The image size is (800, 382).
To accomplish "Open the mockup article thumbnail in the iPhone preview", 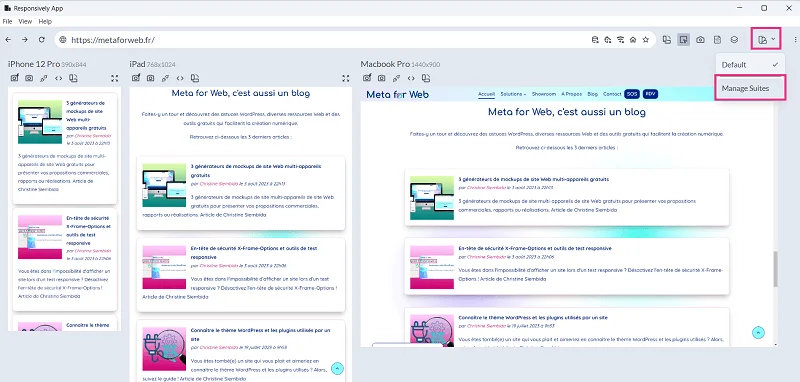I will (40, 122).
